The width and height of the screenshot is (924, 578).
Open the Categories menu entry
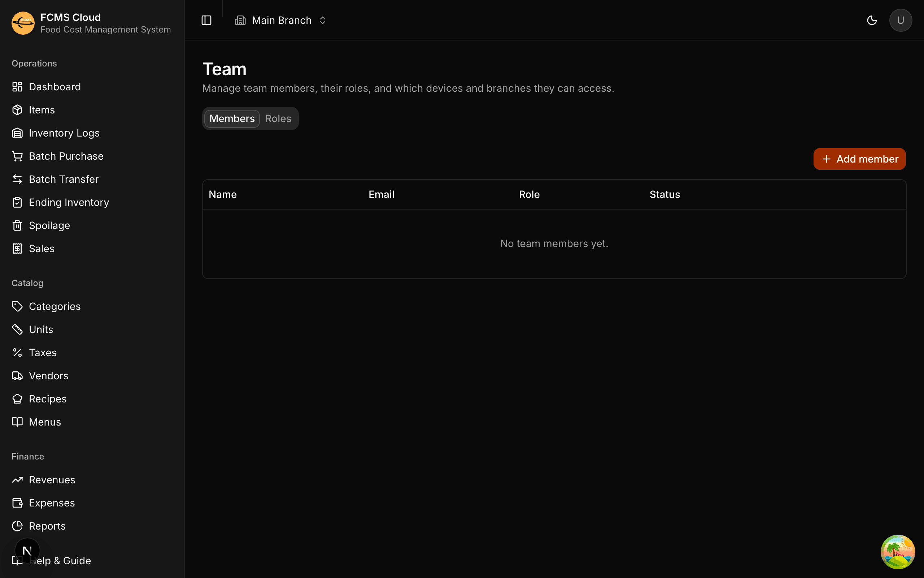tap(92, 306)
